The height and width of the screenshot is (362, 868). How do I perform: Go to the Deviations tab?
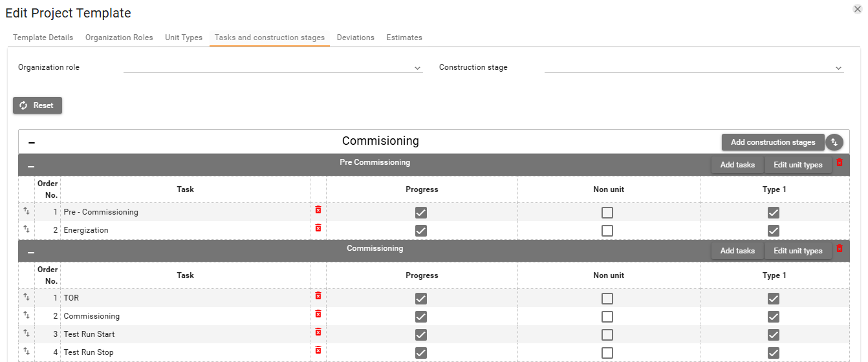coord(356,37)
